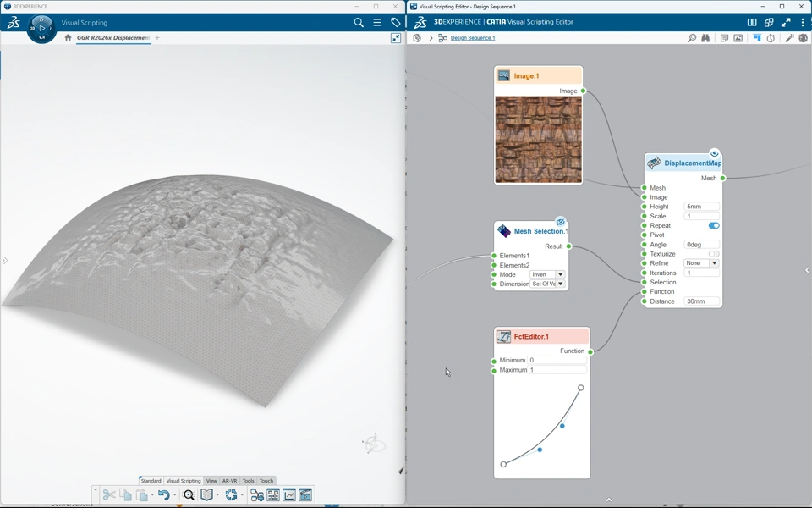Expand the 3D viewer with arrows icon
Image resolution: width=812 pixels, height=508 pixels.
tap(396, 38)
